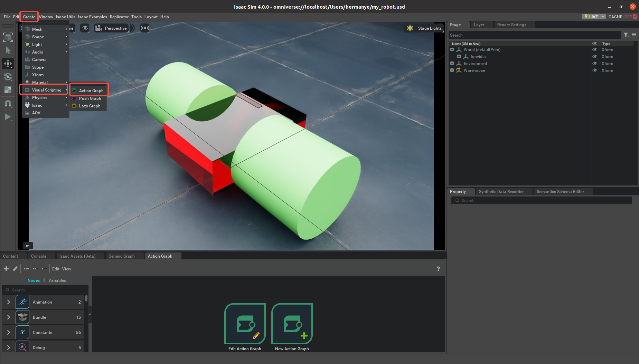Select the frame selection cube tool

pyautogui.click(x=8, y=37)
